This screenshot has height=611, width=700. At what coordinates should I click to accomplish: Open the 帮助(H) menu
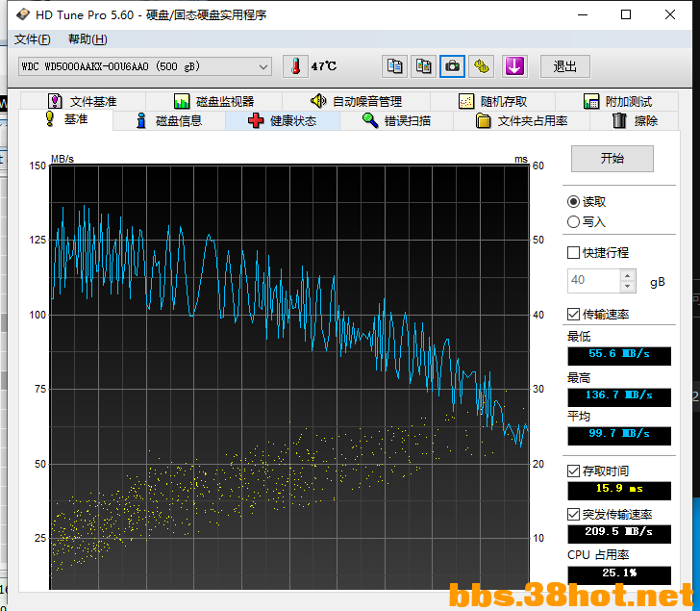coord(87,39)
